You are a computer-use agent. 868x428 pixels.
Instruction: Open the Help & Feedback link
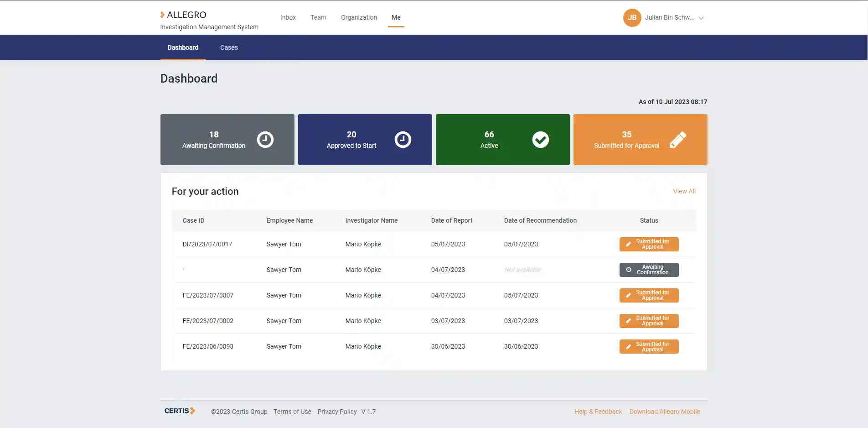coord(598,412)
